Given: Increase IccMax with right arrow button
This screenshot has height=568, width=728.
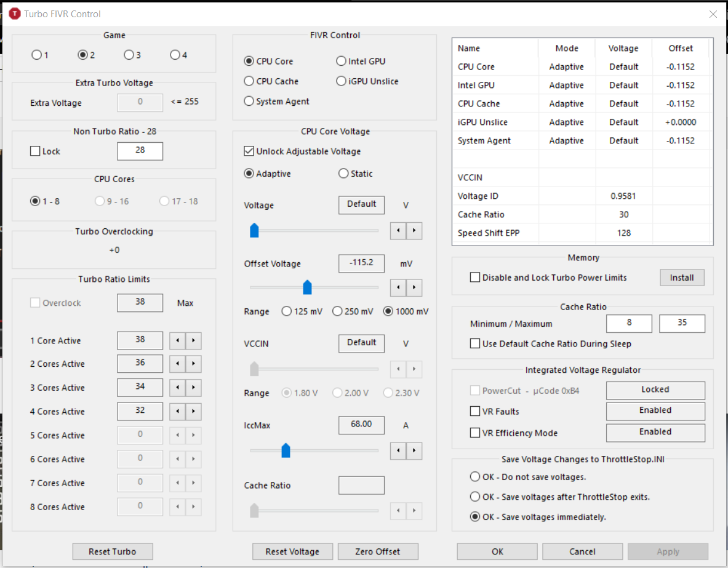Looking at the screenshot, I should [414, 450].
